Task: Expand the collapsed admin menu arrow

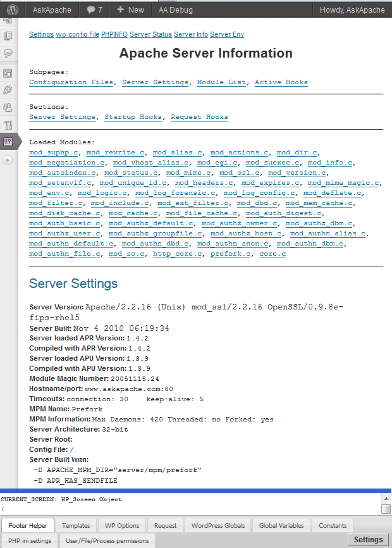Action: point(8,160)
